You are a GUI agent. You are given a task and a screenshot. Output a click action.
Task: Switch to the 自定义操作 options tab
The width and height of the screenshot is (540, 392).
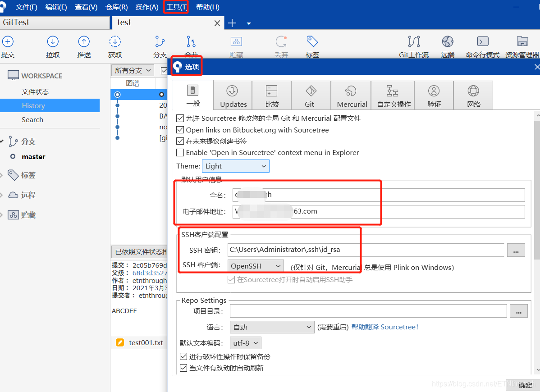tap(393, 96)
